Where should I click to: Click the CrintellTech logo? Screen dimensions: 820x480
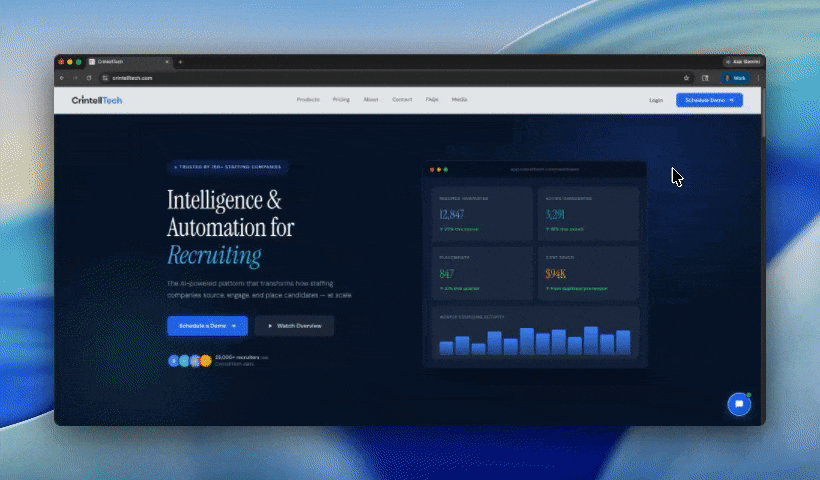coord(97,100)
